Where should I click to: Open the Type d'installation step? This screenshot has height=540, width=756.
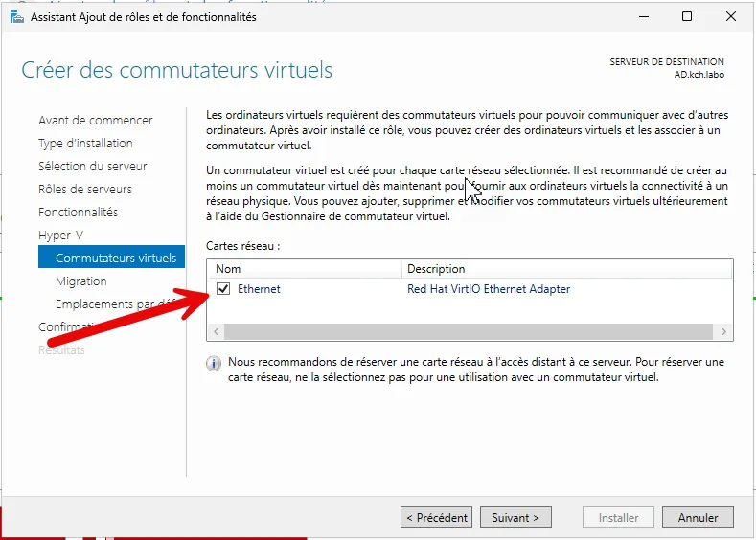click(85, 144)
